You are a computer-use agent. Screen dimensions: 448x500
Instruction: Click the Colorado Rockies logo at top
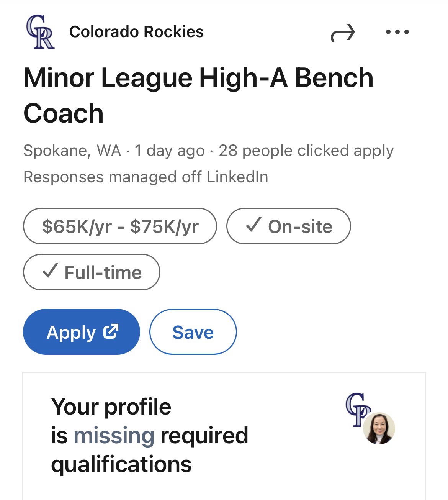pyautogui.click(x=40, y=32)
